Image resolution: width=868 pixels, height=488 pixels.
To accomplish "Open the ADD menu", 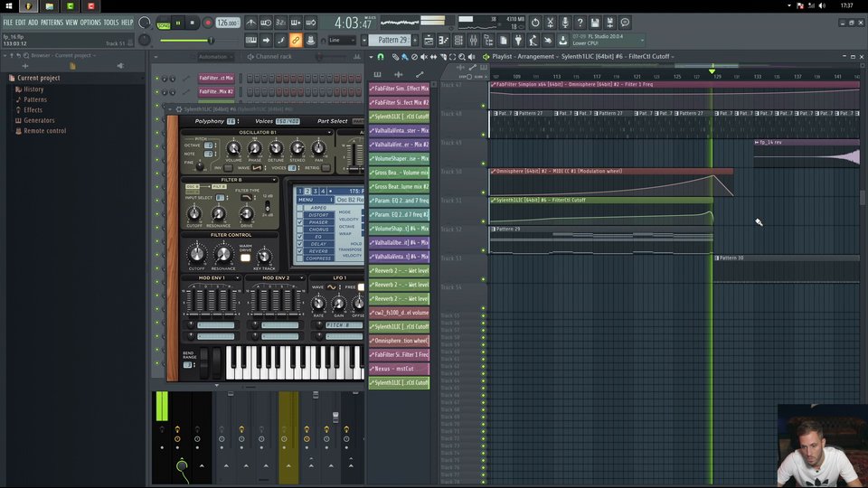I will (x=33, y=23).
